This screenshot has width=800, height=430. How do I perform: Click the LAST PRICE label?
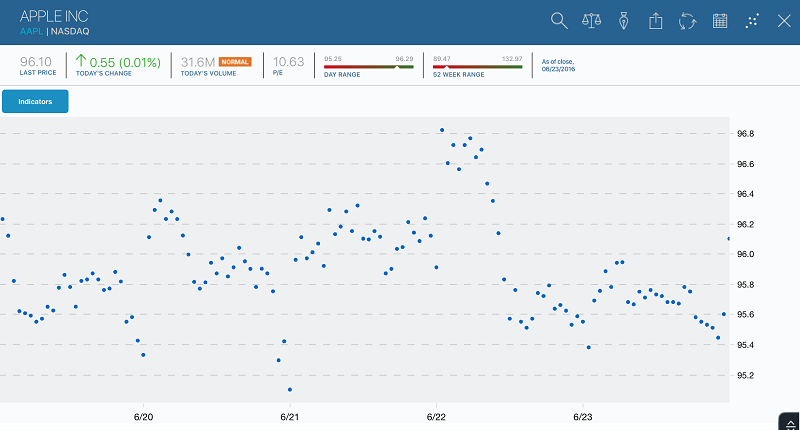pos(38,73)
